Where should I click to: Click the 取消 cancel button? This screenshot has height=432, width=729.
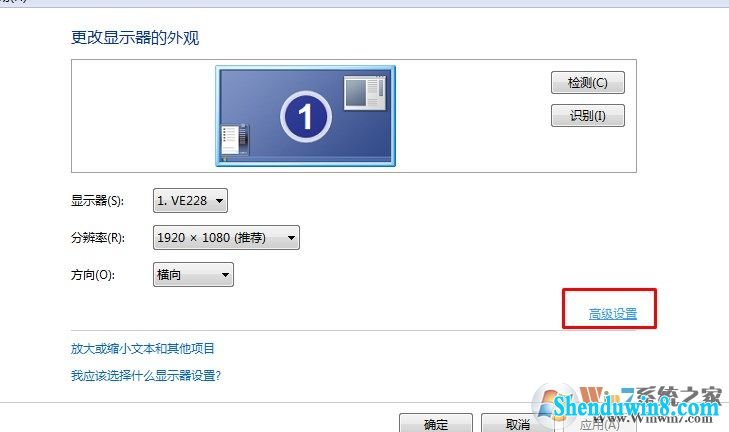(x=517, y=423)
